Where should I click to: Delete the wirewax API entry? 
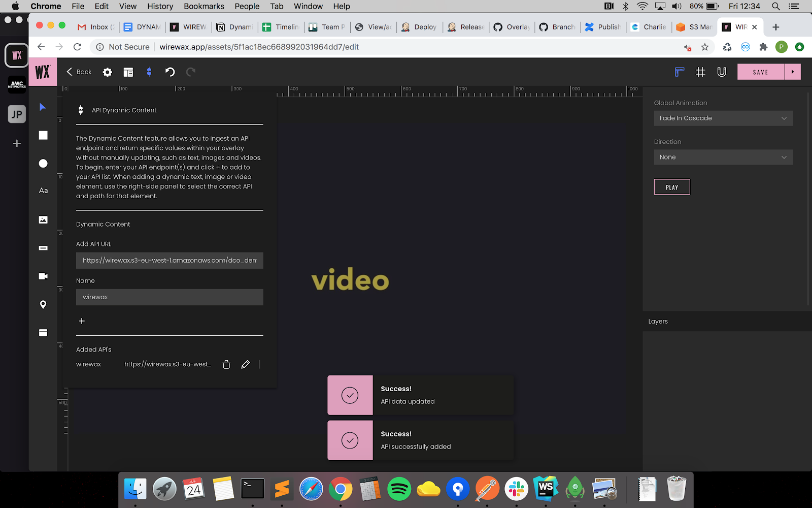point(226,364)
